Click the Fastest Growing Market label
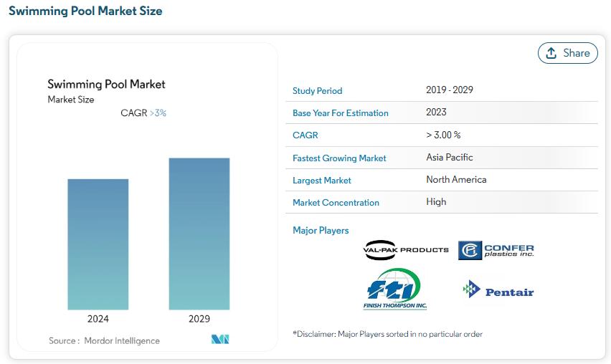Screen dimensions: 611x364 click(339, 158)
